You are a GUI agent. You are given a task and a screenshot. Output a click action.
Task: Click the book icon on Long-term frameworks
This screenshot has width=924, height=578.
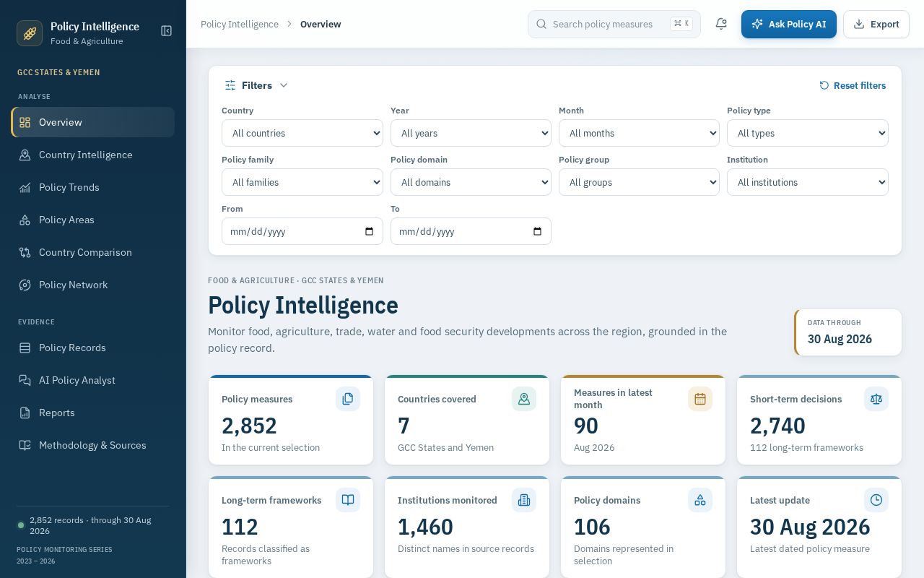pyautogui.click(x=348, y=500)
